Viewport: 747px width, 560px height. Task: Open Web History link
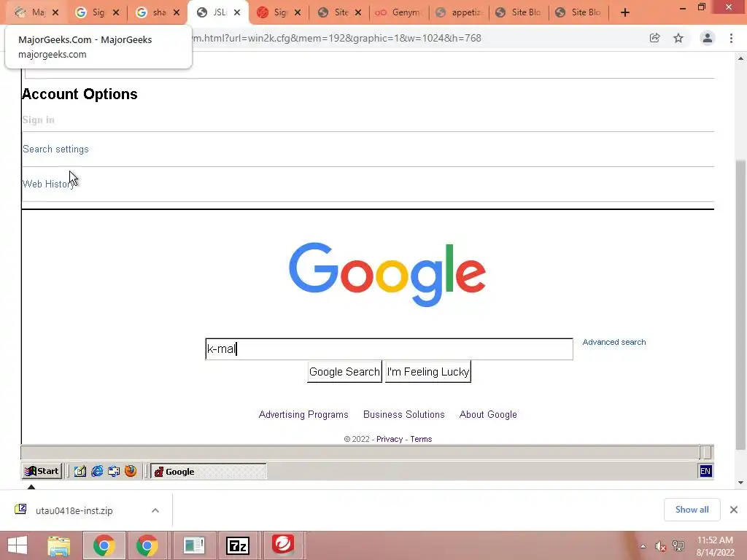click(x=49, y=184)
